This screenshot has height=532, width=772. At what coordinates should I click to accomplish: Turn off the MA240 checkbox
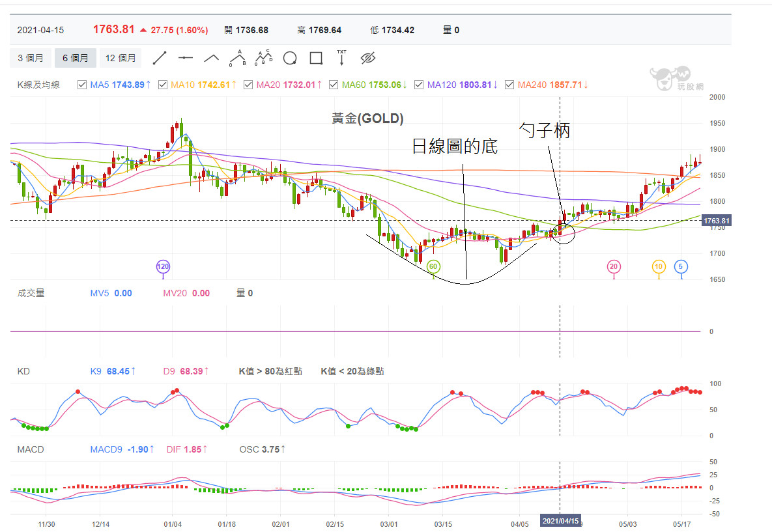click(509, 85)
